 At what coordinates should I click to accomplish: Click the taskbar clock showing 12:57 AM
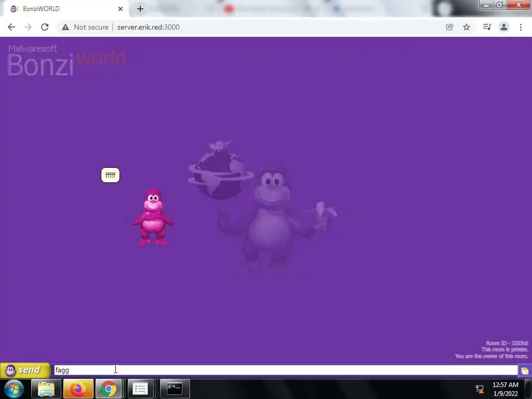(505, 389)
